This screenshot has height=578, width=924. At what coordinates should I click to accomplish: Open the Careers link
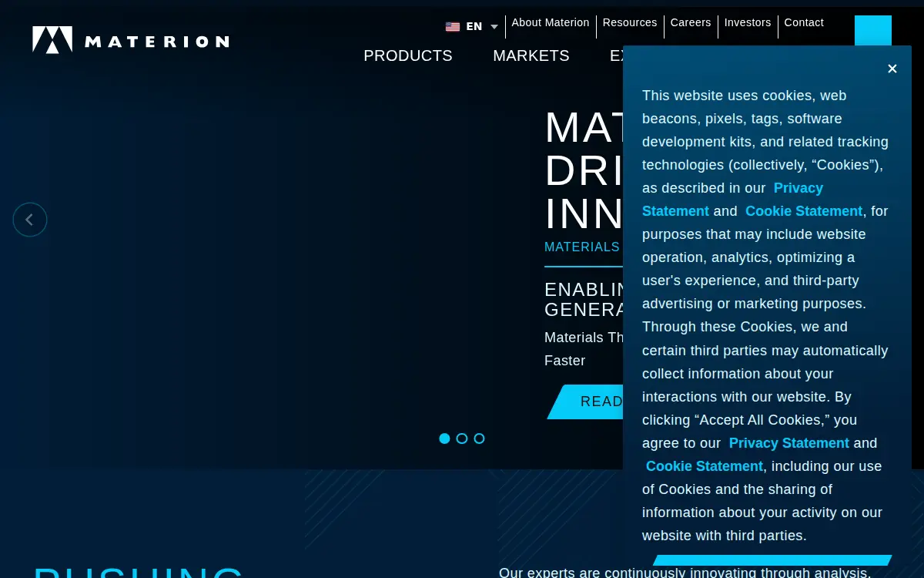click(691, 23)
